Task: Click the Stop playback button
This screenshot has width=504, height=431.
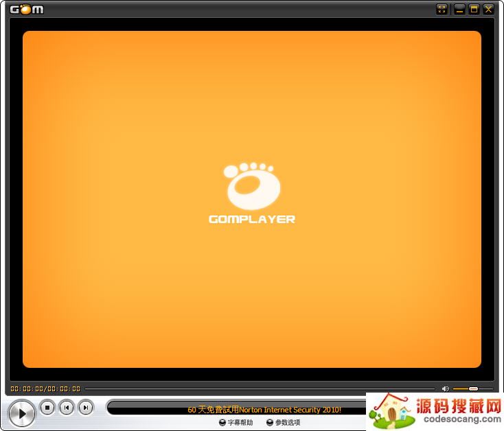Action: [x=47, y=408]
